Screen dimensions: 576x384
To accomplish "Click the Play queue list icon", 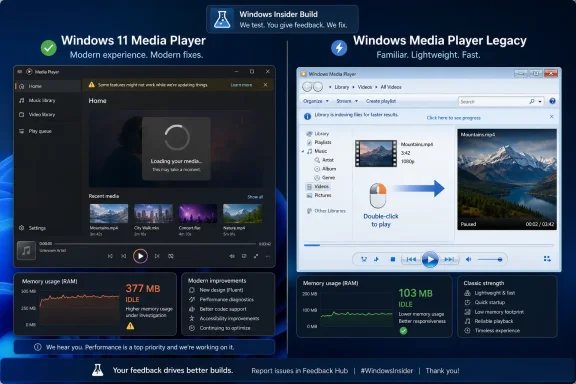I will [x=22, y=131].
